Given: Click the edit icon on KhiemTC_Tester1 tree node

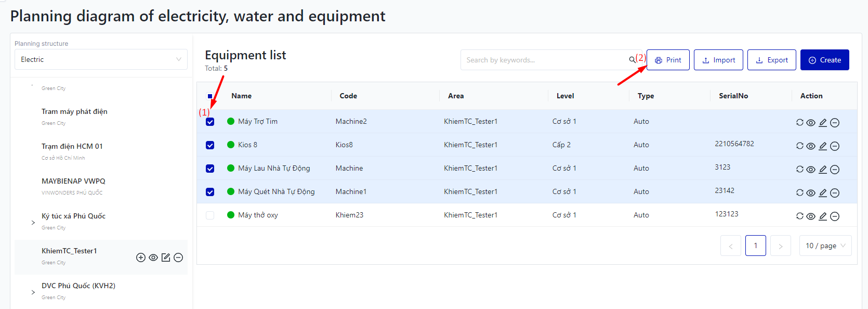Looking at the screenshot, I should click(166, 257).
